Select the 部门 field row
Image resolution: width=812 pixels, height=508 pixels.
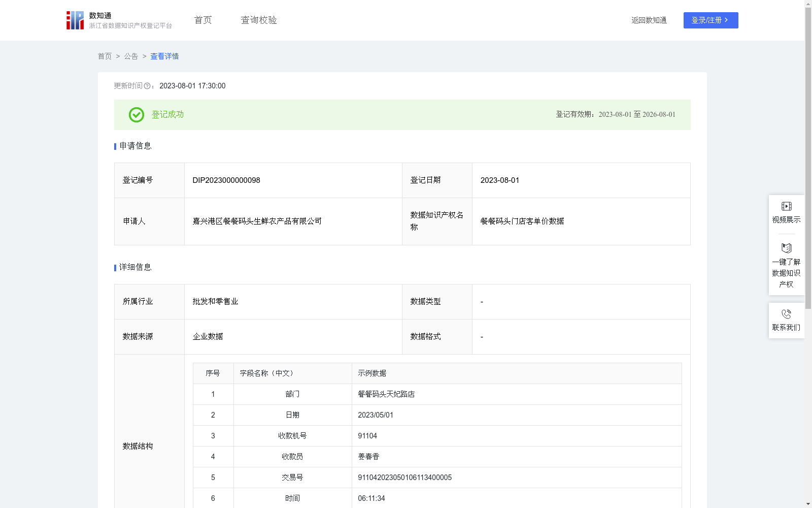tap(437, 394)
